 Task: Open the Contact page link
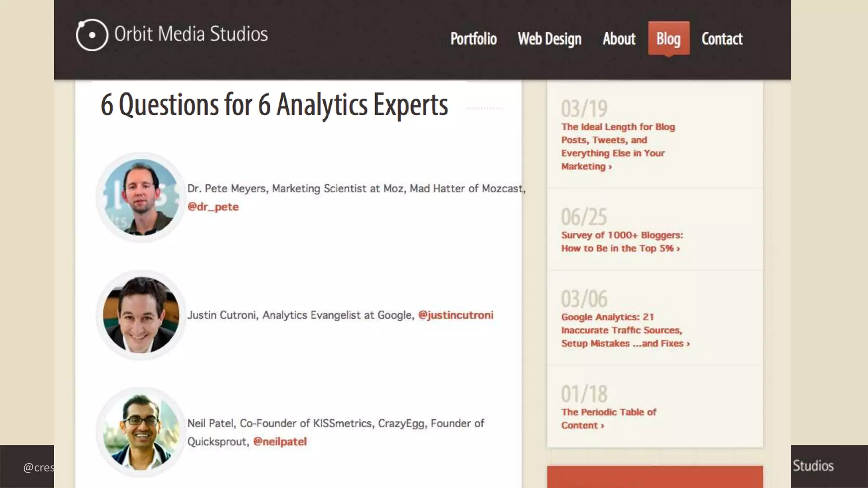click(722, 39)
